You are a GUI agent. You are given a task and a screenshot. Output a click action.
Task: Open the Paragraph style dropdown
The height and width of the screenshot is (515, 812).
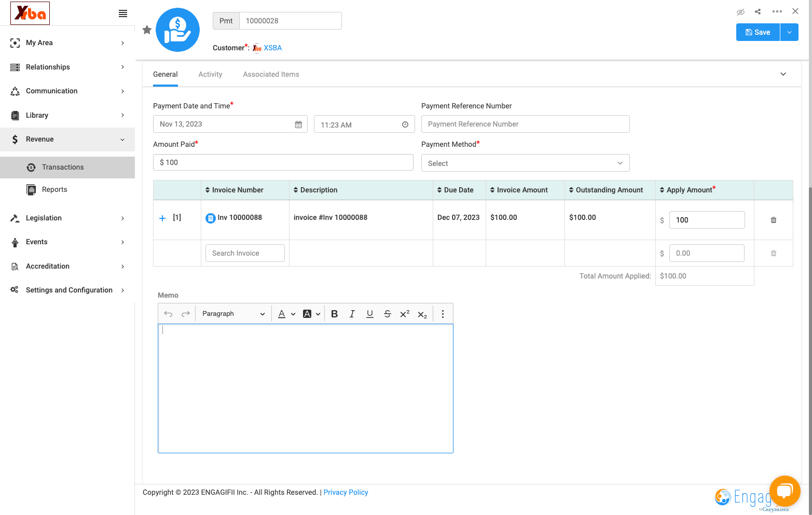click(233, 314)
